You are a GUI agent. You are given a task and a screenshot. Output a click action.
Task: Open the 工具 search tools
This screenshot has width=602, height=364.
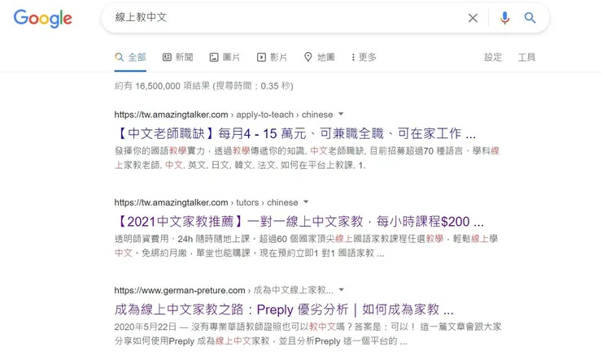pyautogui.click(x=526, y=57)
